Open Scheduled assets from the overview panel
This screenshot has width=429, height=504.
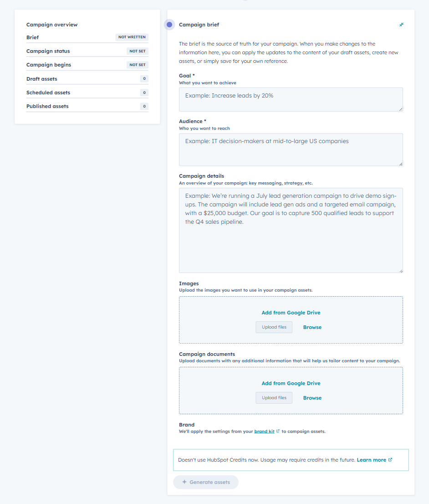click(x=48, y=92)
